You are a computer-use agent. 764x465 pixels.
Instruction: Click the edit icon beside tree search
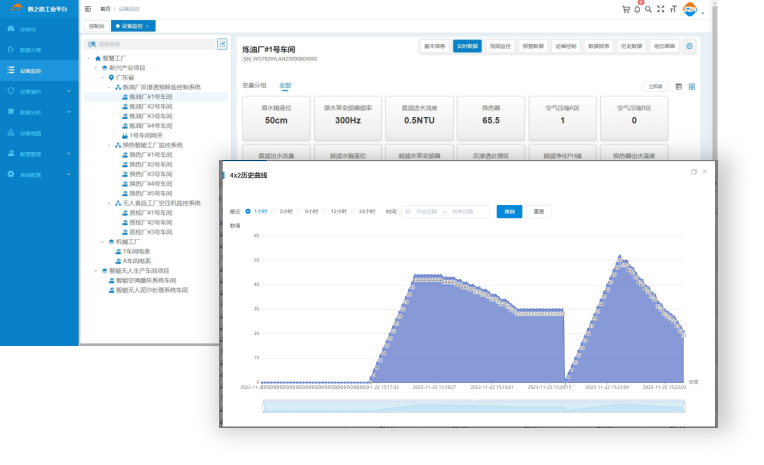click(222, 44)
